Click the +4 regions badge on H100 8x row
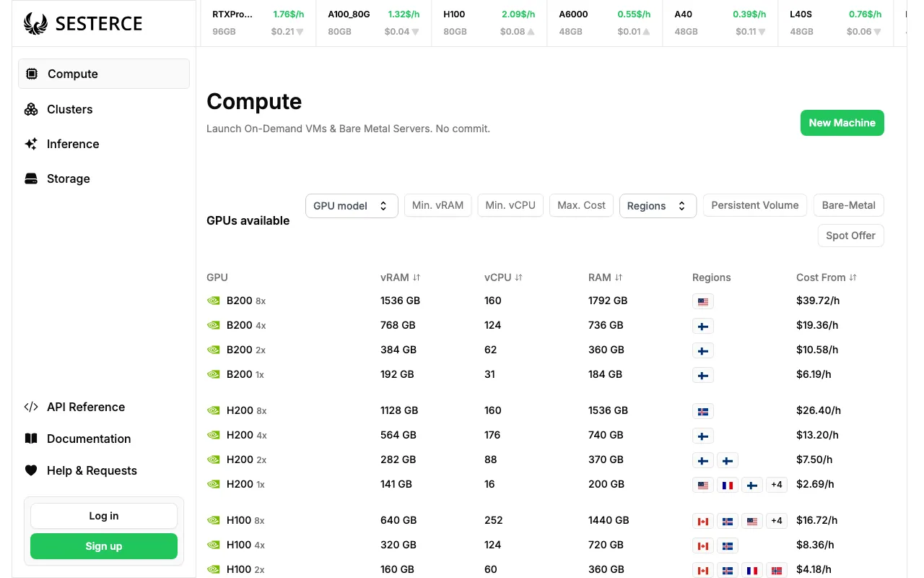Viewport: 924px width, 578px height. point(777,521)
